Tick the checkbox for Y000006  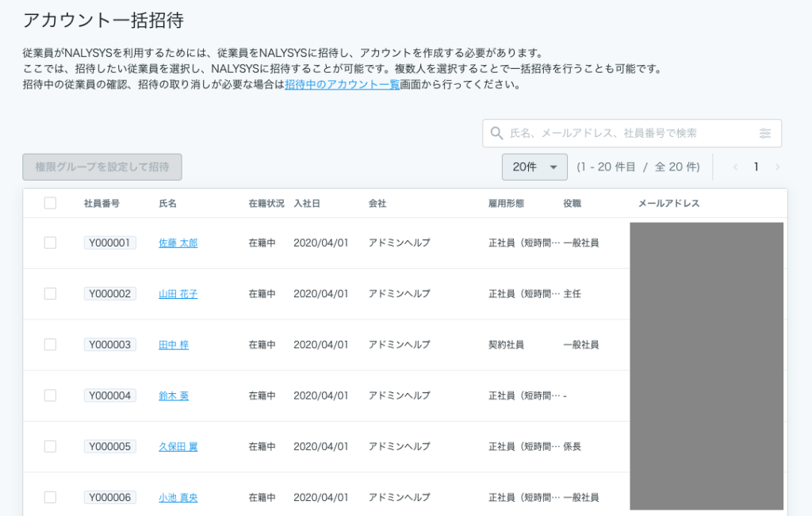pyautogui.click(x=50, y=497)
